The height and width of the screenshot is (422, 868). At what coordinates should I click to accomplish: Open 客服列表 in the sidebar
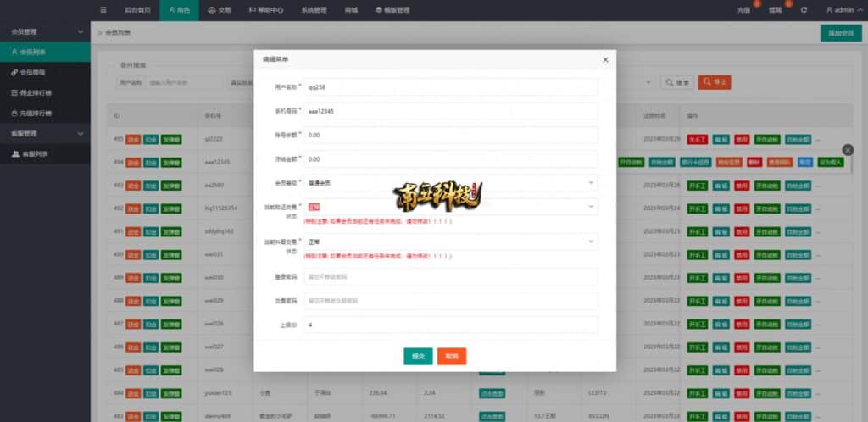point(45,153)
